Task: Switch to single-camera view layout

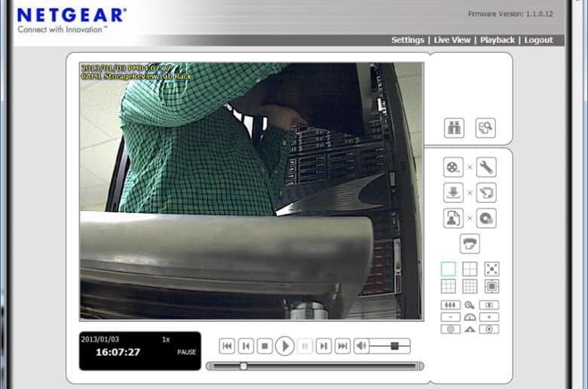Action: (449, 269)
